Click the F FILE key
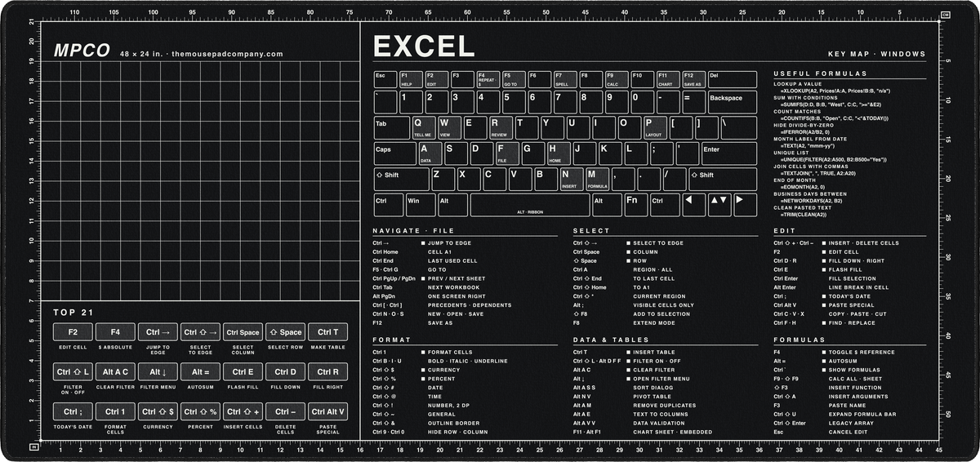The image size is (980, 462). coord(507,153)
